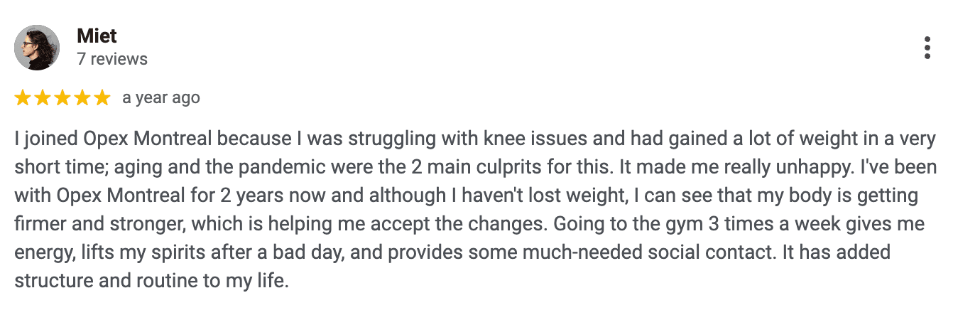Click the "7 reviews" count text
980x320 pixels.
click(112, 59)
